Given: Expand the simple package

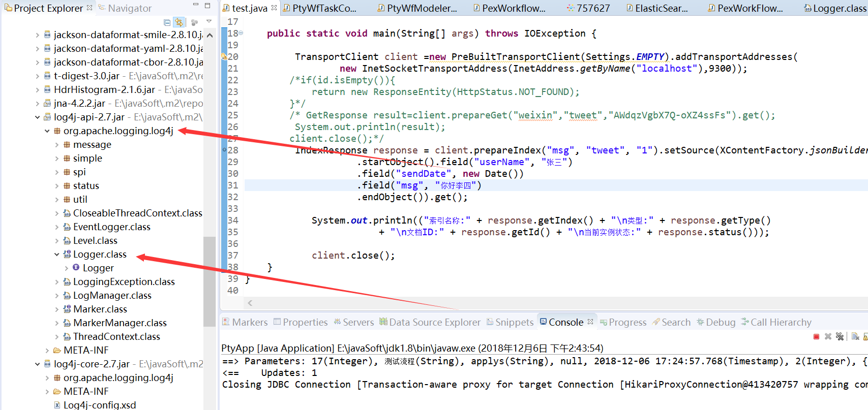Looking at the screenshot, I should click(x=56, y=159).
